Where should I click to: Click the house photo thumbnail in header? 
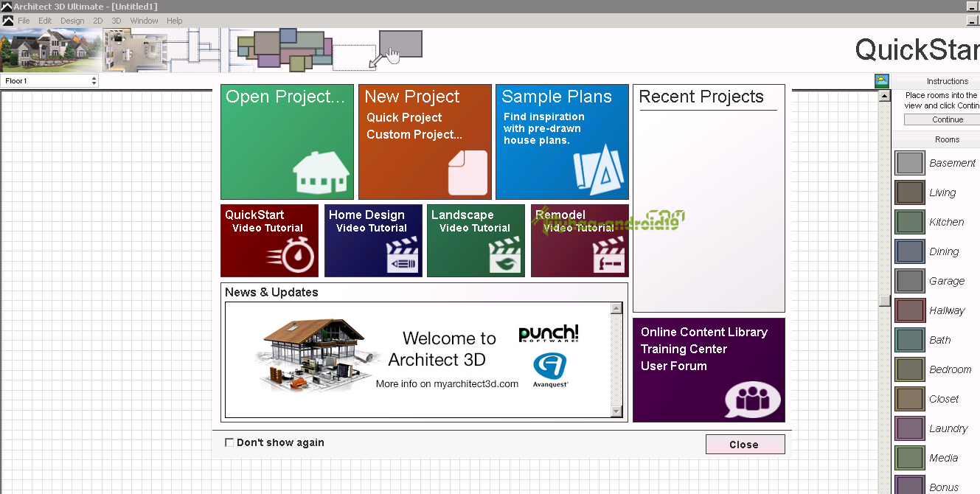49,50
